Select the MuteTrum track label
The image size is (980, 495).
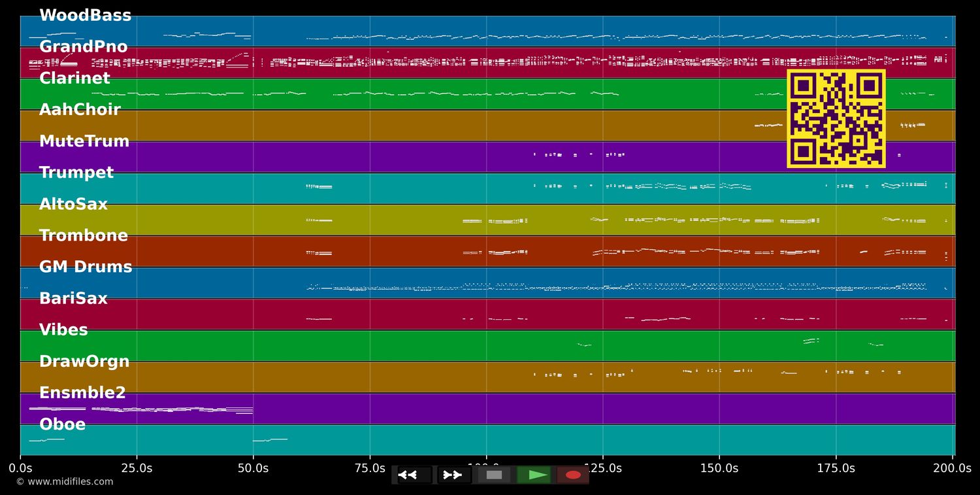[84, 141]
